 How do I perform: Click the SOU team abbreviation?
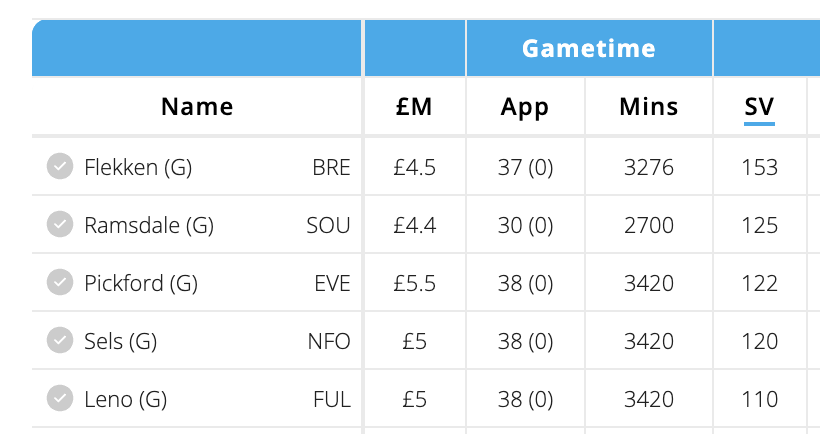[328, 225]
